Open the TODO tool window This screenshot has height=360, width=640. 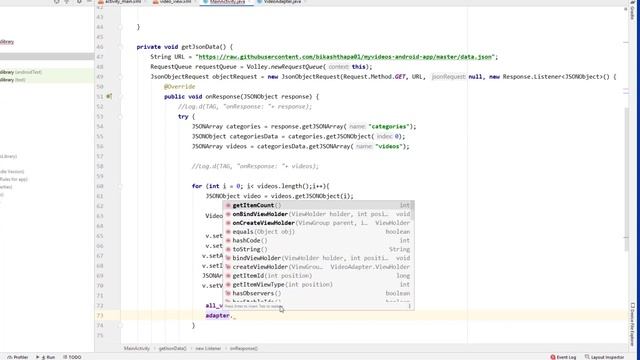coord(72,357)
